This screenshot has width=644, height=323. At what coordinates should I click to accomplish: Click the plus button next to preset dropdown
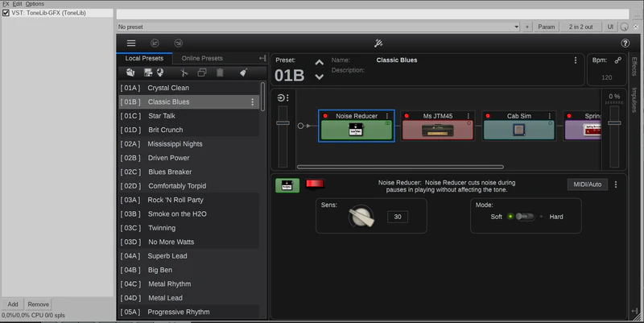click(x=527, y=27)
